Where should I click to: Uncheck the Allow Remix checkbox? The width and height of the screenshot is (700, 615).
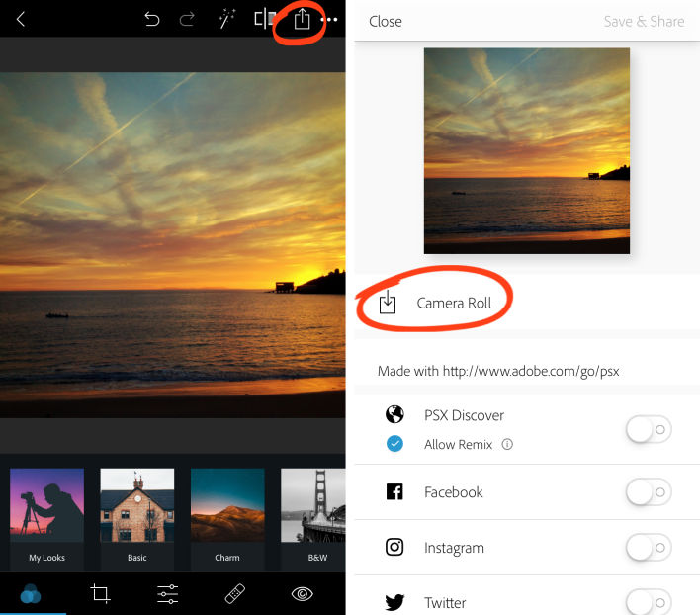[x=395, y=444]
